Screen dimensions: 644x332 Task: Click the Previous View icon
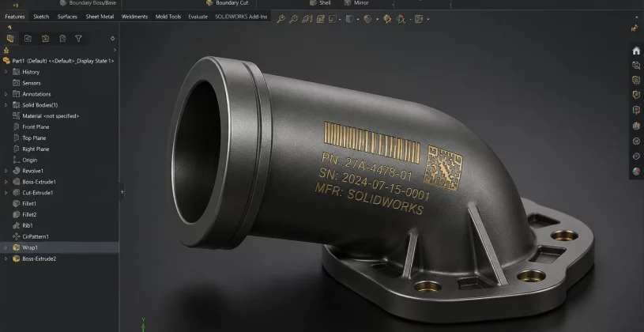point(307,19)
